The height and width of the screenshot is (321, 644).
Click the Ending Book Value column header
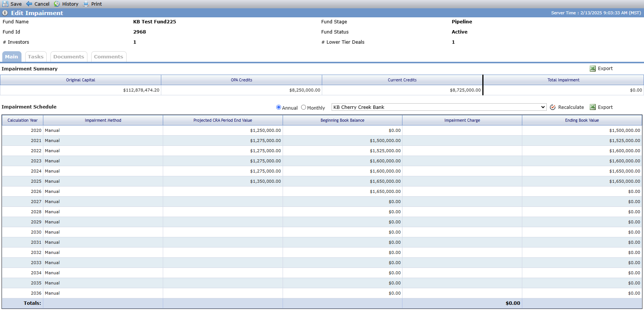[x=582, y=121]
